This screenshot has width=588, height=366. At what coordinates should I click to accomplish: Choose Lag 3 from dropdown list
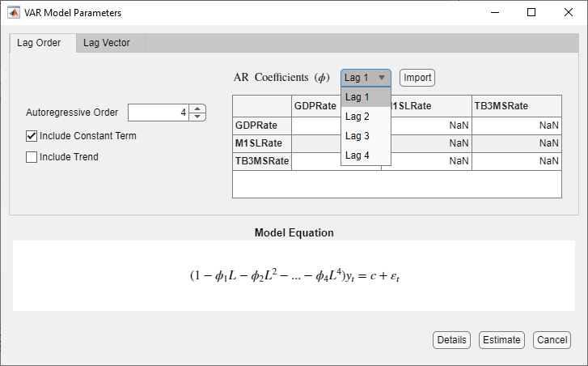coord(366,136)
